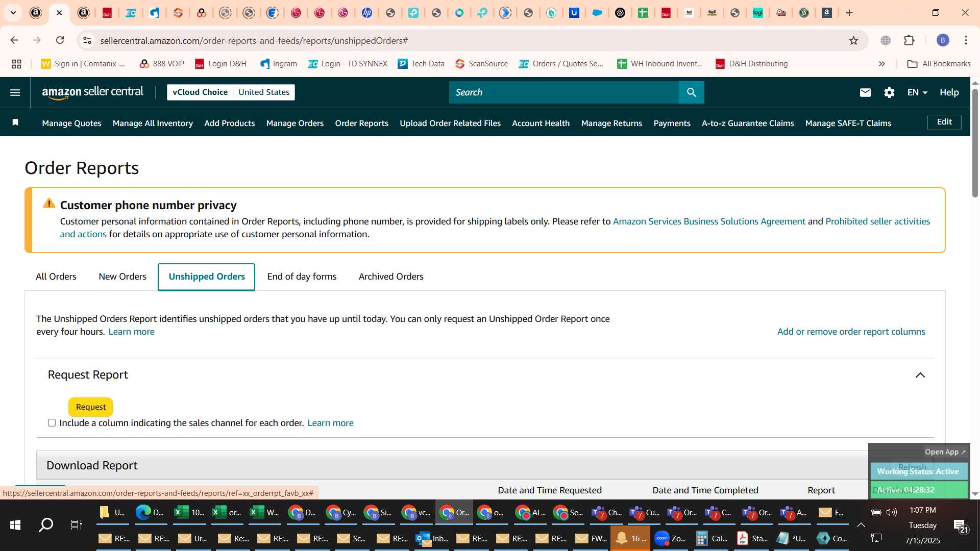
Task: Open Payments nav item
Action: [672, 123]
